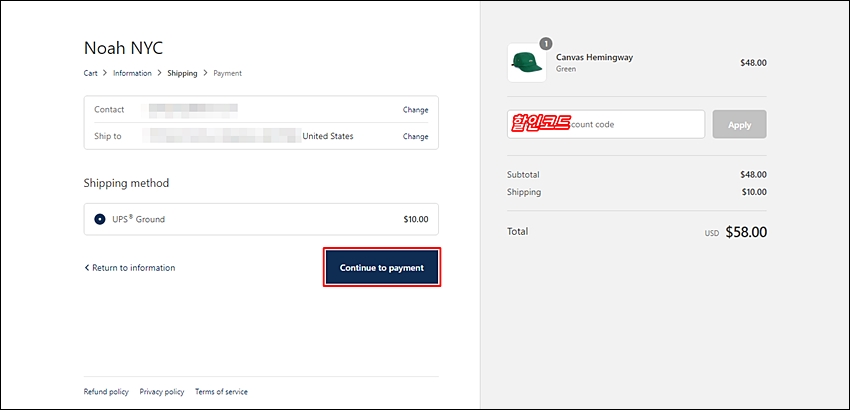This screenshot has width=850, height=410.
Task: Click the Noah NYC store title
Action: 123,48
